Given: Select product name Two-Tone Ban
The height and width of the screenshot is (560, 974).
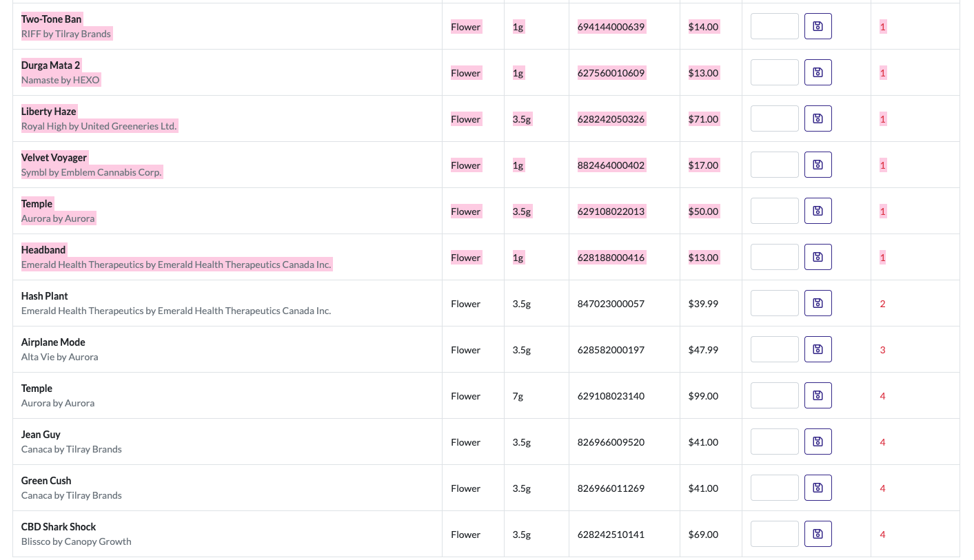Looking at the screenshot, I should pos(52,19).
